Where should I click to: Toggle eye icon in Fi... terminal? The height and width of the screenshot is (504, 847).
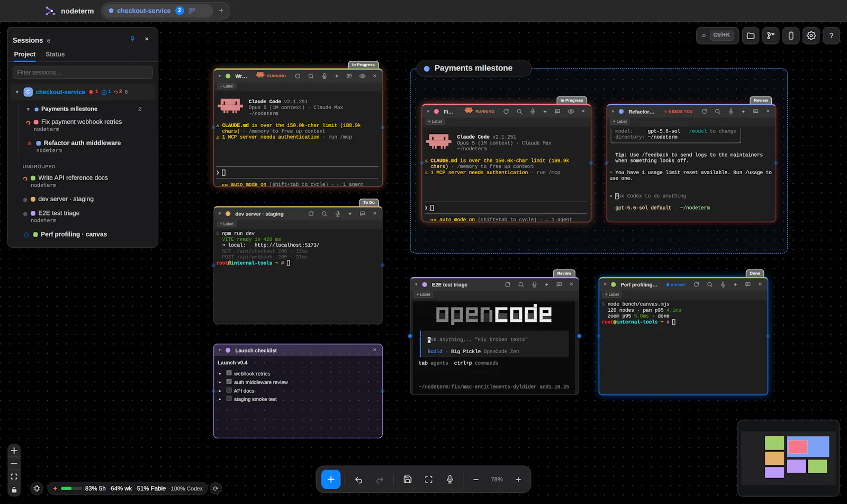pyautogui.click(x=571, y=111)
